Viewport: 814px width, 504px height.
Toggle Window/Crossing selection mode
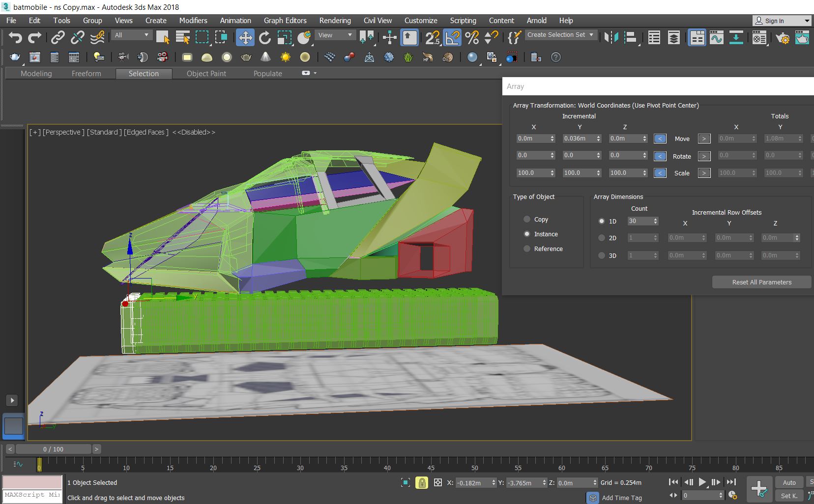(x=221, y=37)
